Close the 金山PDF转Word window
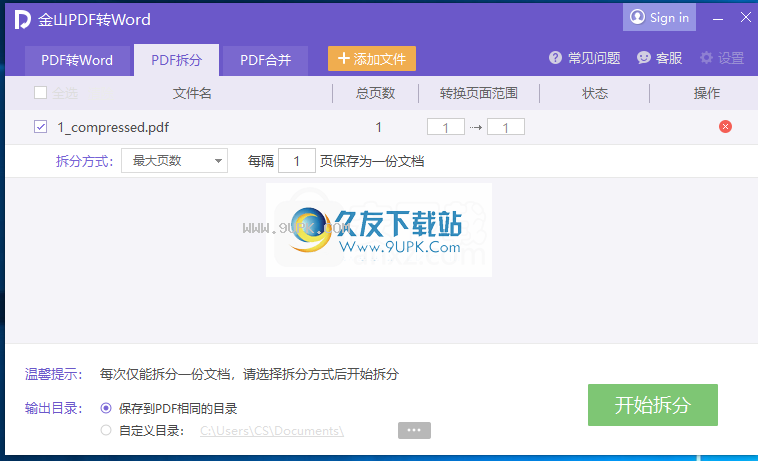Screen dimensions: 758x461 [746, 17]
